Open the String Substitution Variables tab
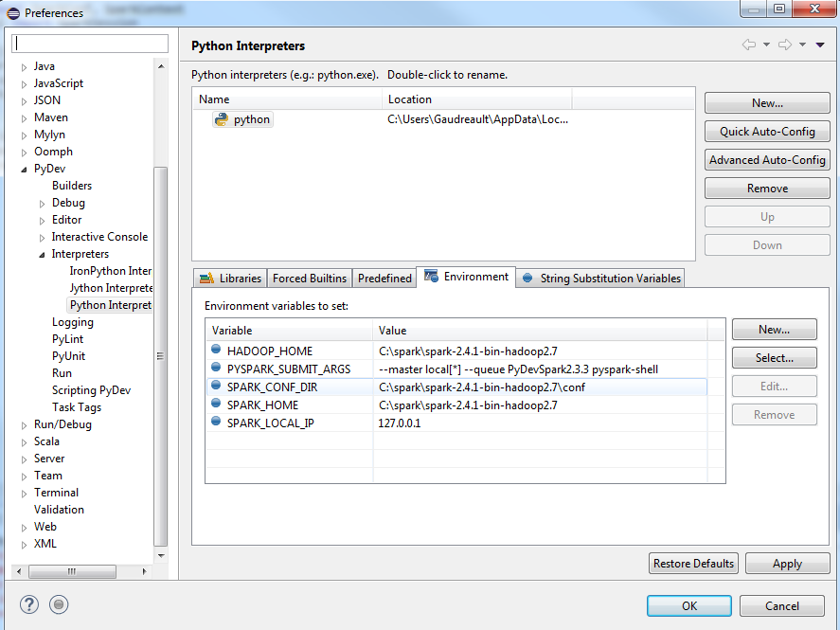The image size is (840, 630). [x=600, y=278]
